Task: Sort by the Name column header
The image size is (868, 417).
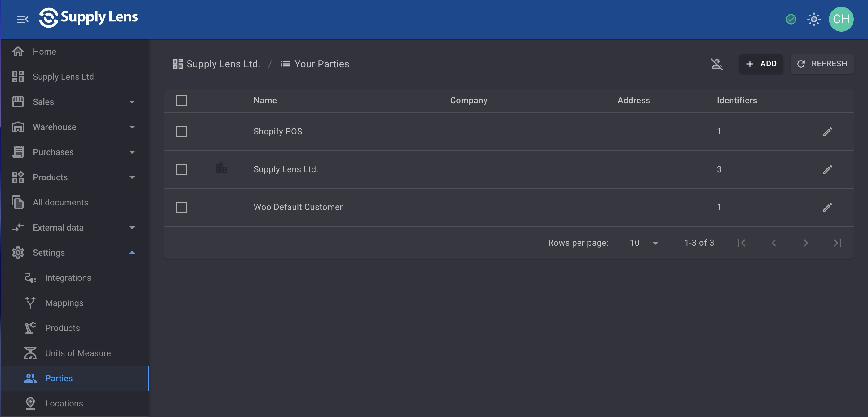Action: [265, 101]
